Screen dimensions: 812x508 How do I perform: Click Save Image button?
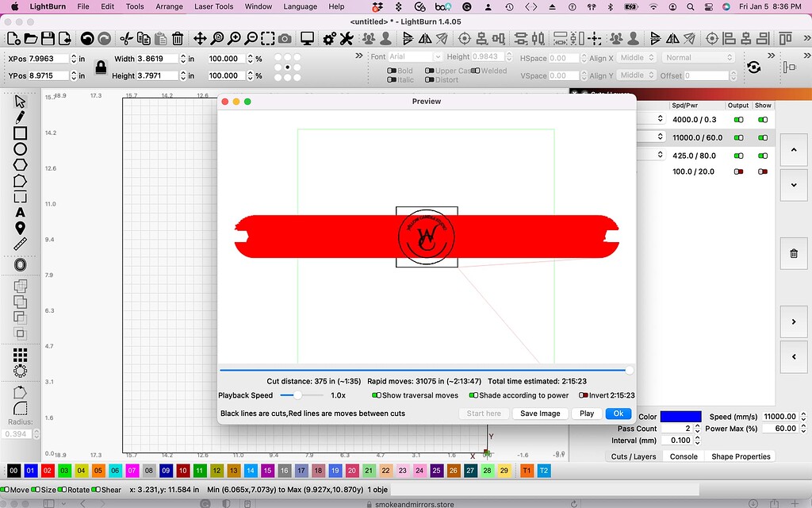click(x=539, y=413)
